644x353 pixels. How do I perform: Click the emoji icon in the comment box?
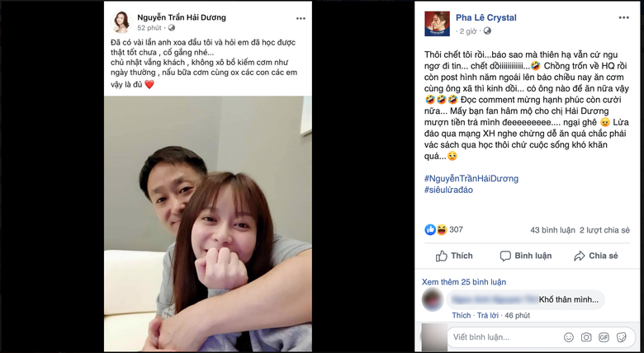pos(568,337)
